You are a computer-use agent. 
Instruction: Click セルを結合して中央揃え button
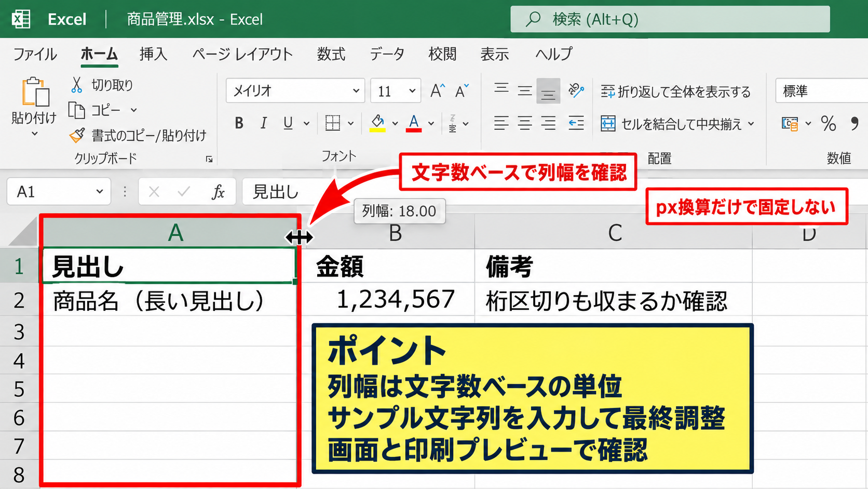(671, 124)
